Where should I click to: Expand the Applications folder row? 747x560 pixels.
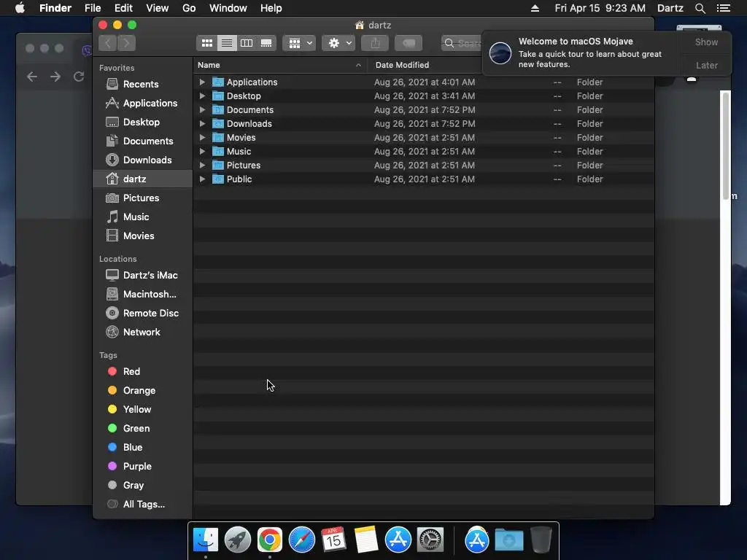(202, 82)
